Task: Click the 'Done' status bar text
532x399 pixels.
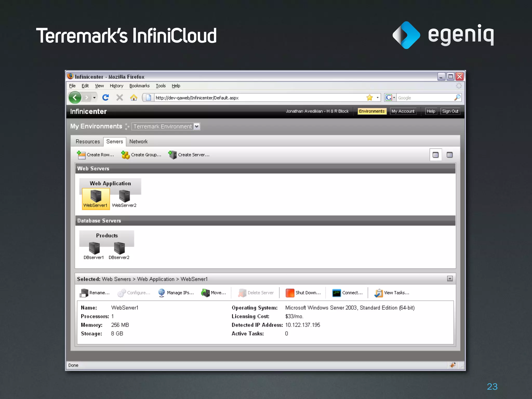Action: 73,365
